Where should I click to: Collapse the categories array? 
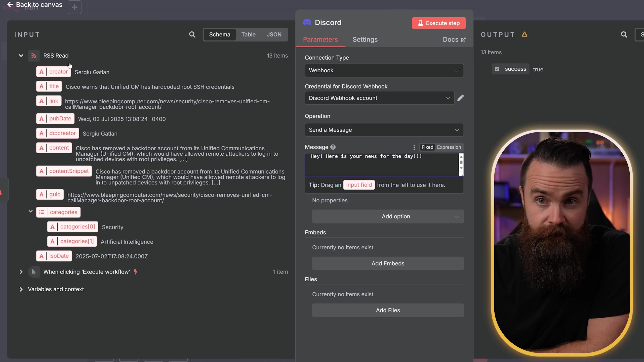tap(31, 211)
